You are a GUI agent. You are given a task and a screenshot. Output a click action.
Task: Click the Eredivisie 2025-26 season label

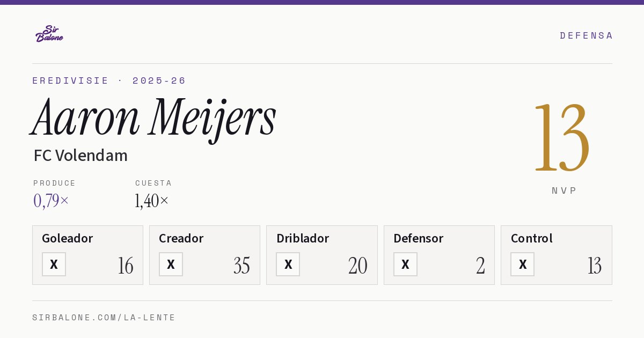click(x=109, y=80)
